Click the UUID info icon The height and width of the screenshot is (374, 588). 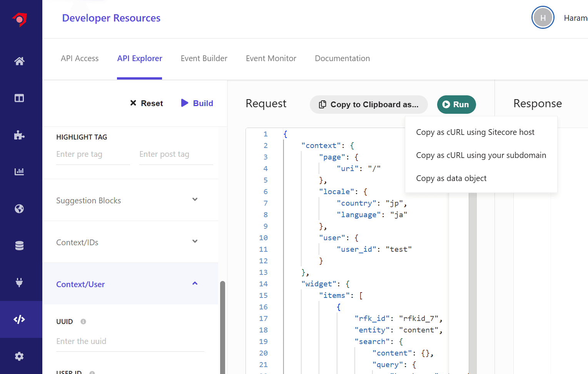click(x=83, y=321)
